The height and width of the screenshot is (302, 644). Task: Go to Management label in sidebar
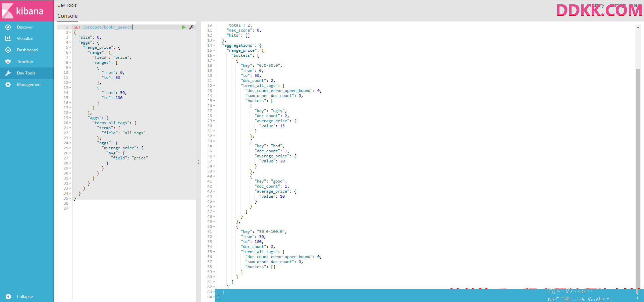click(29, 85)
